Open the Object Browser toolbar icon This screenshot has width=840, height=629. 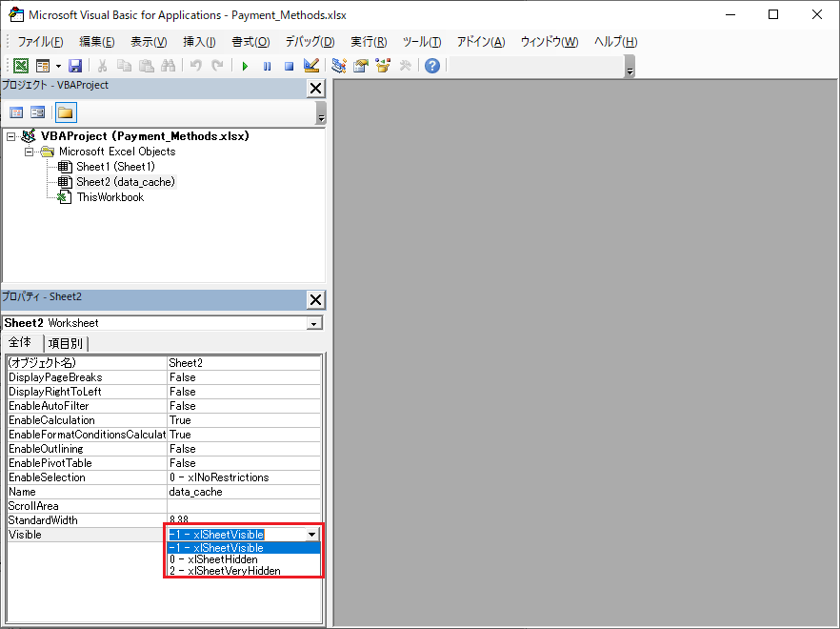tap(383, 66)
